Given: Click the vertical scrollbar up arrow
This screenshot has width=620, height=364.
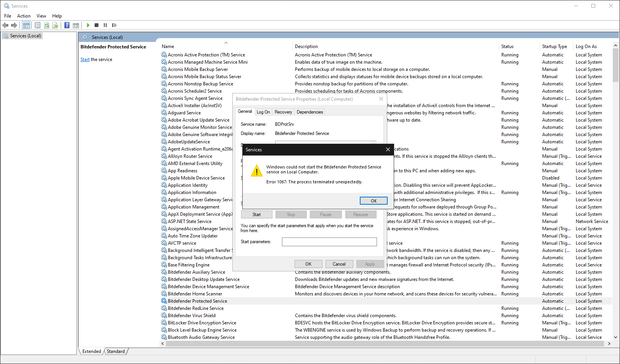Looking at the screenshot, I should (615, 45).
